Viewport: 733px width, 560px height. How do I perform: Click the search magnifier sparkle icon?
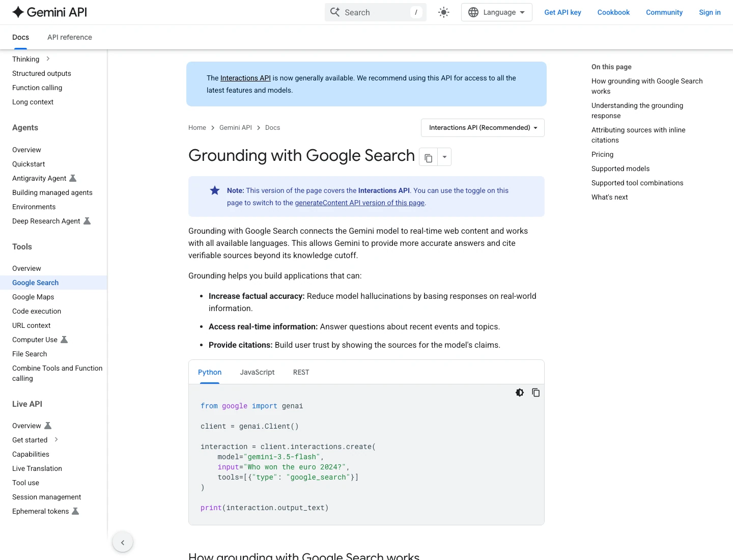pyautogui.click(x=335, y=12)
